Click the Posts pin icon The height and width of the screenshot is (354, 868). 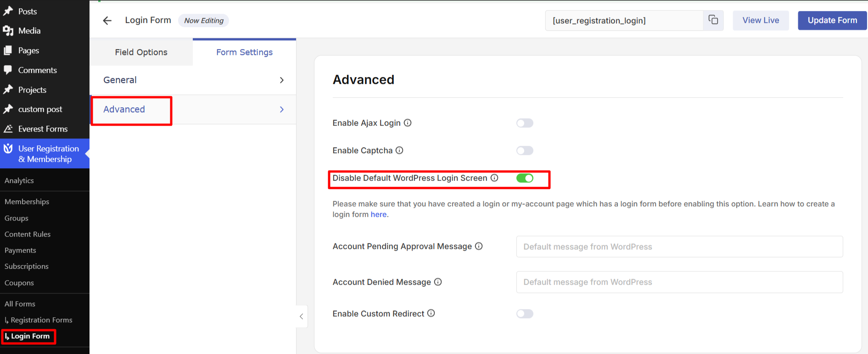[8, 11]
